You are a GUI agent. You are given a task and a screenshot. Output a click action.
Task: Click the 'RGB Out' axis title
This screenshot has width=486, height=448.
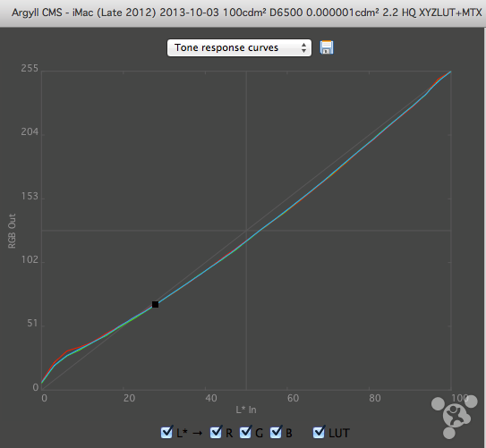pos(12,231)
